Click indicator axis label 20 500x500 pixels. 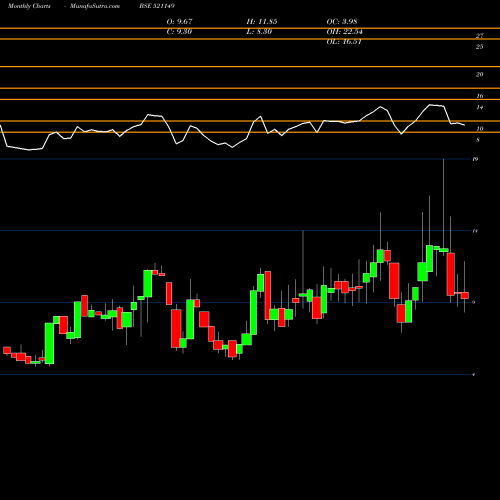click(479, 75)
